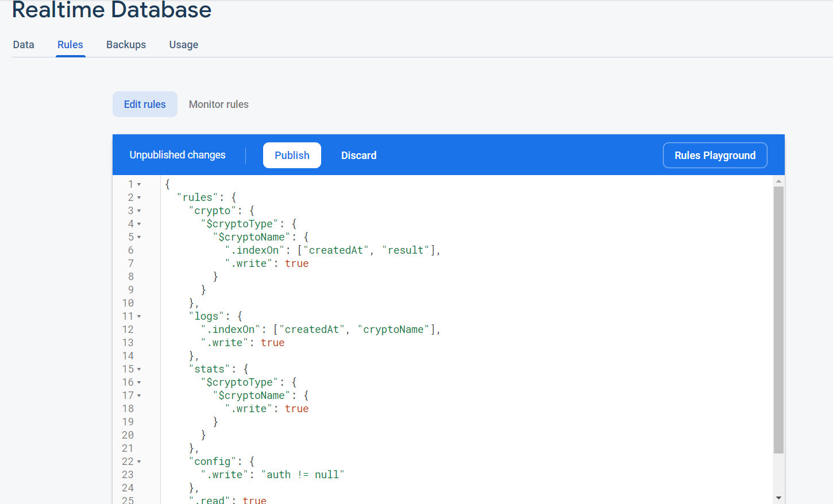
Task: Click the Publish button
Action: tap(292, 156)
